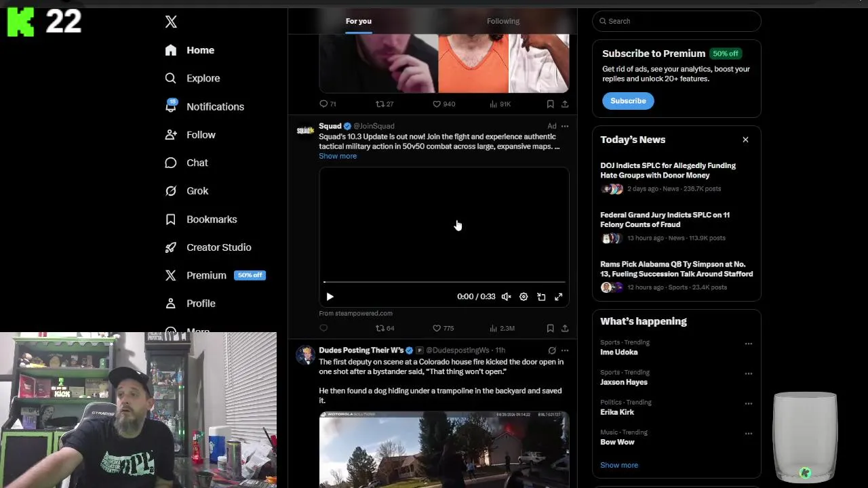Open more options for Ime Udoka trend
Viewport: 868px width, 488px height.
(x=749, y=344)
